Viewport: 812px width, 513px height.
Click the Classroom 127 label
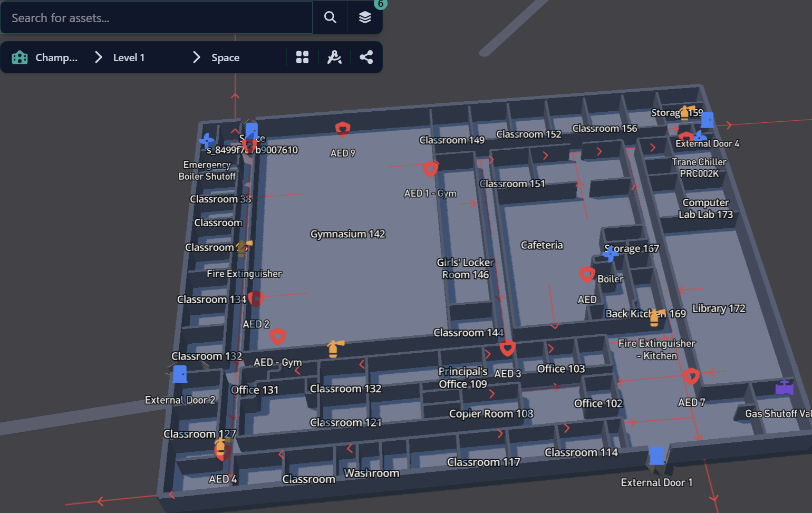[x=199, y=434]
